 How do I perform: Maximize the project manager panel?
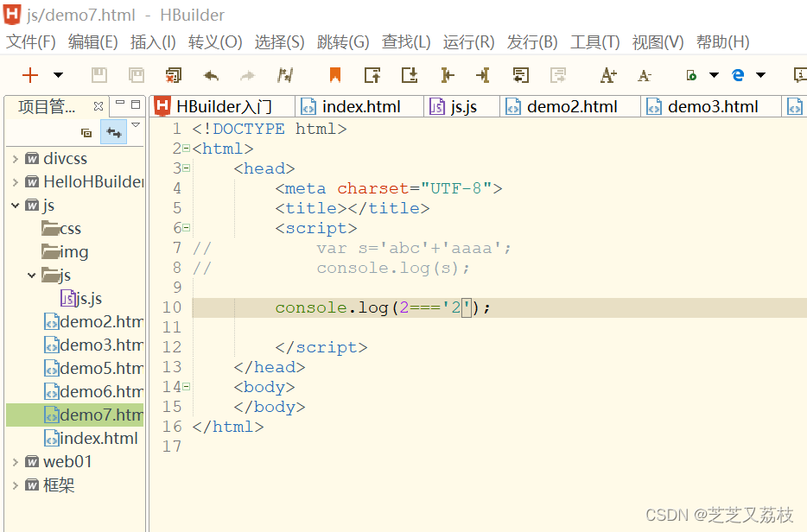pyautogui.click(x=136, y=104)
